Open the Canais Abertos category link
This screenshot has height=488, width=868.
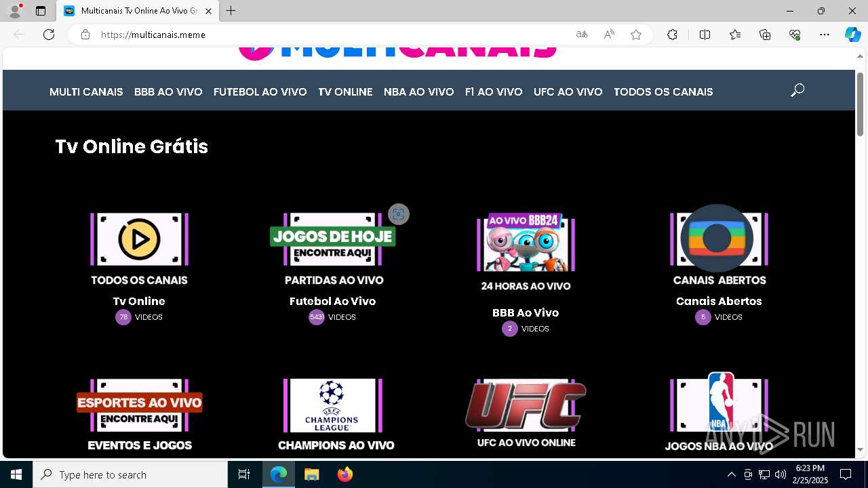coord(719,301)
